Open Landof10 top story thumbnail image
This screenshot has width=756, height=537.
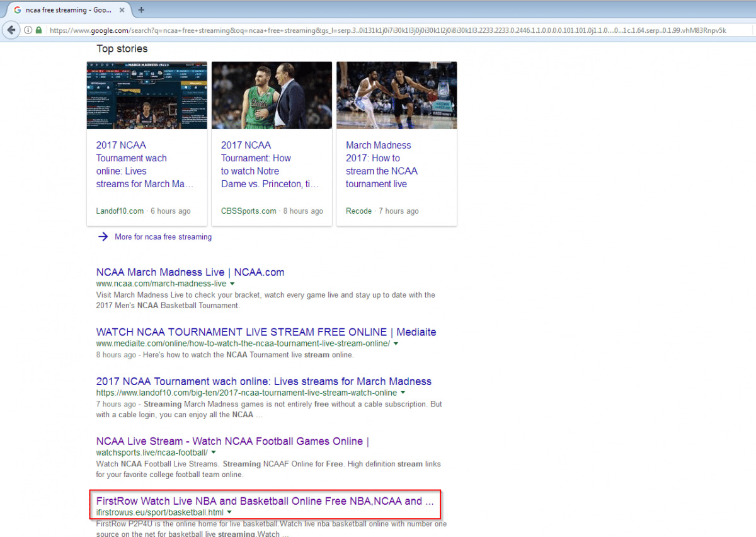pyautogui.click(x=147, y=95)
